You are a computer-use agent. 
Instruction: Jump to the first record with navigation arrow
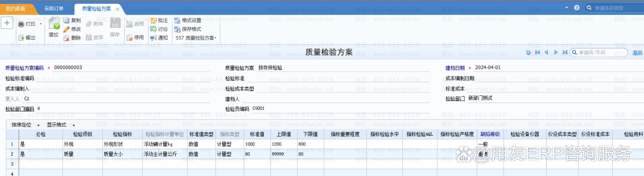tap(538, 52)
